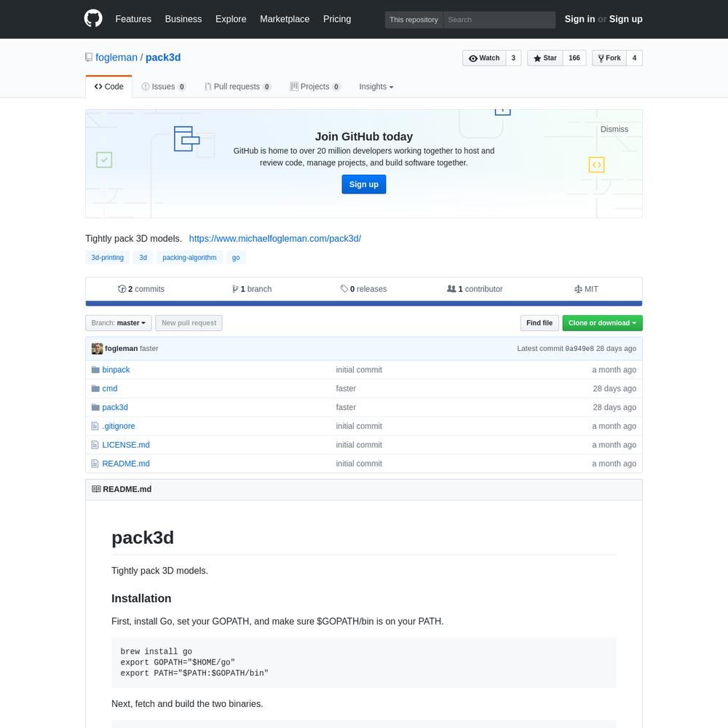Open the stargazers count 166
This screenshot has width=728, height=728.
(574, 58)
